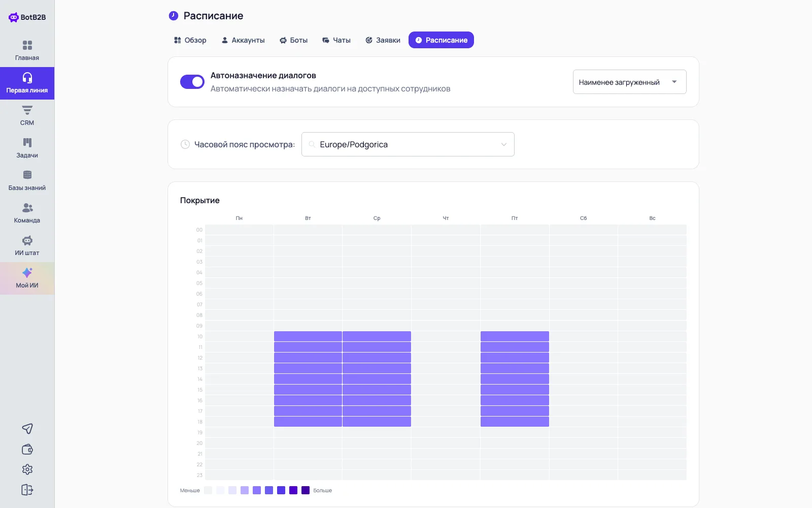Click Saturday 16:00 coverage cell
Image resolution: width=812 pixels, height=508 pixels.
584,400
